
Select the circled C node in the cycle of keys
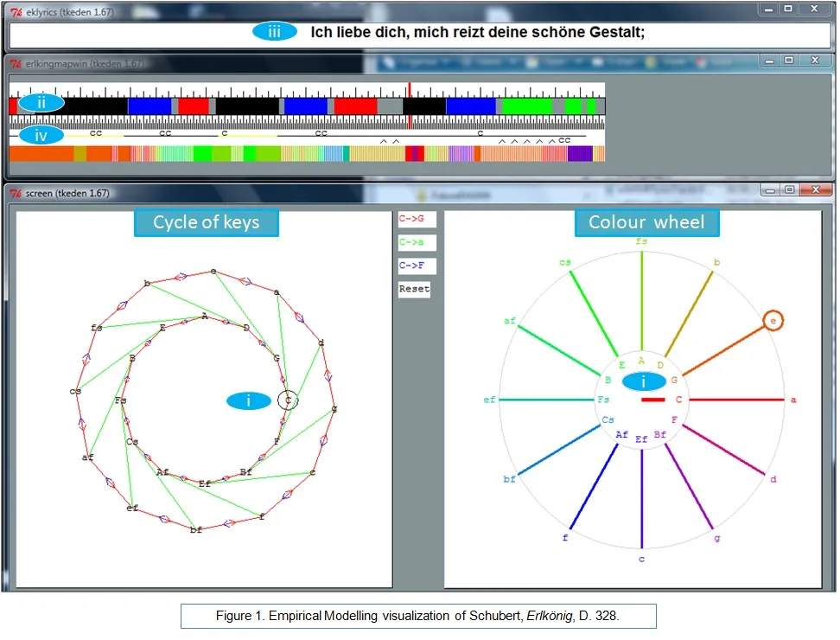coord(288,400)
